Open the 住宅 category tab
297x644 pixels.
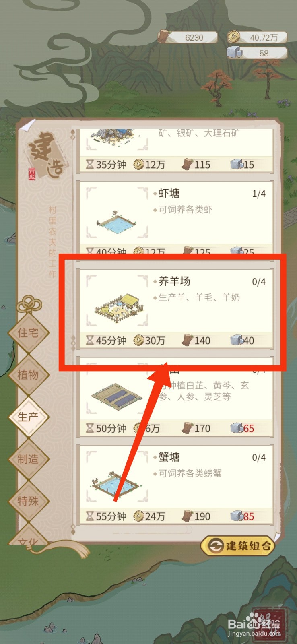click(x=28, y=332)
